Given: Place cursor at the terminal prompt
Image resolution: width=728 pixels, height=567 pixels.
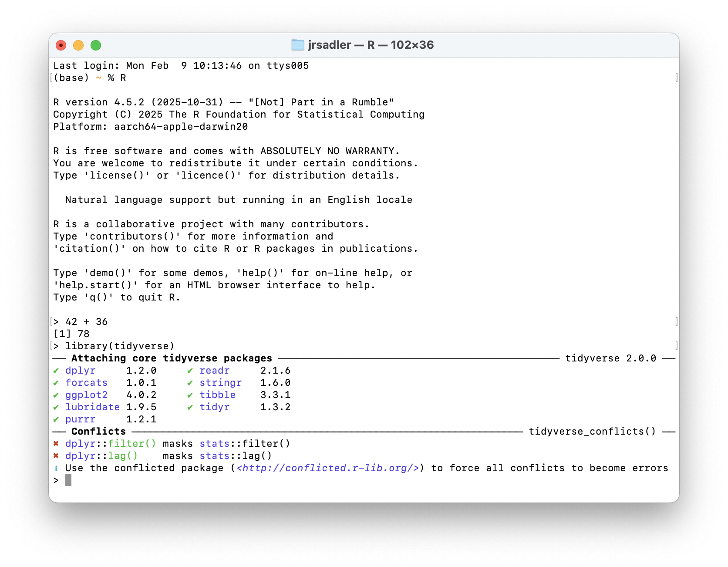Looking at the screenshot, I should tap(68, 480).
